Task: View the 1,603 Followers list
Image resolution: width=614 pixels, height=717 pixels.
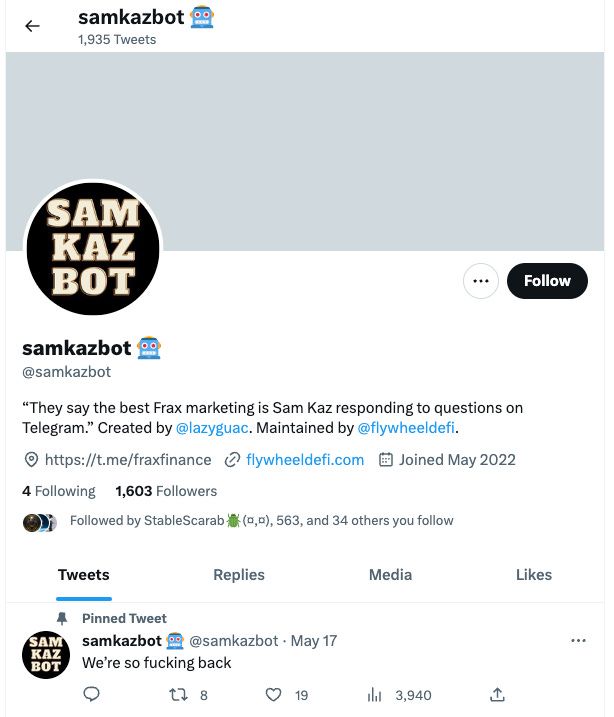Action: (x=166, y=491)
